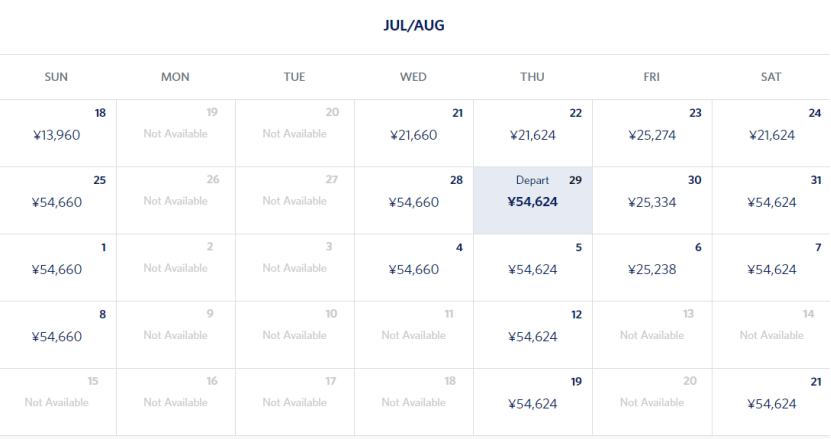831x439 pixels.
Task: Pick Saturday August 21 fare ¥54,624
Action: [x=771, y=403]
